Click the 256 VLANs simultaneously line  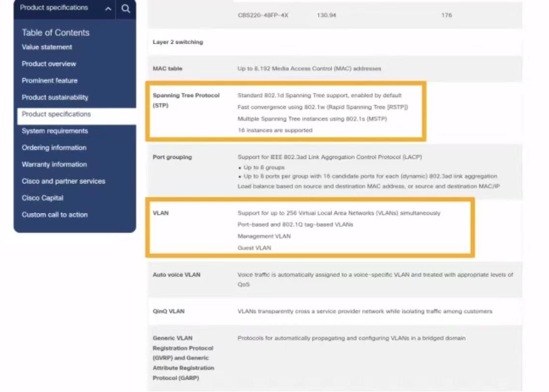[339, 213]
